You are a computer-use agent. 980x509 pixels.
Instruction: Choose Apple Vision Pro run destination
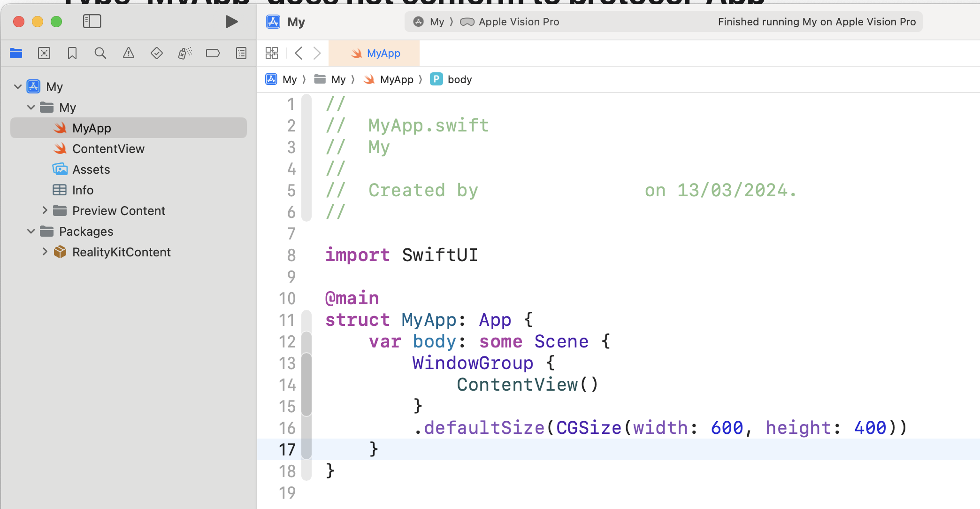(518, 22)
